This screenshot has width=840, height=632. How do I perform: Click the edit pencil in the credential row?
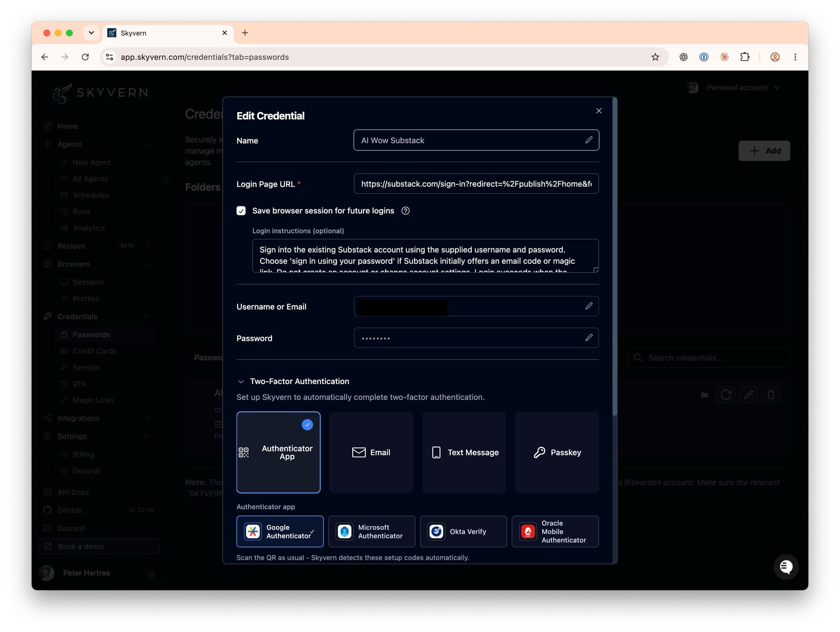click(x=748, y=395)
